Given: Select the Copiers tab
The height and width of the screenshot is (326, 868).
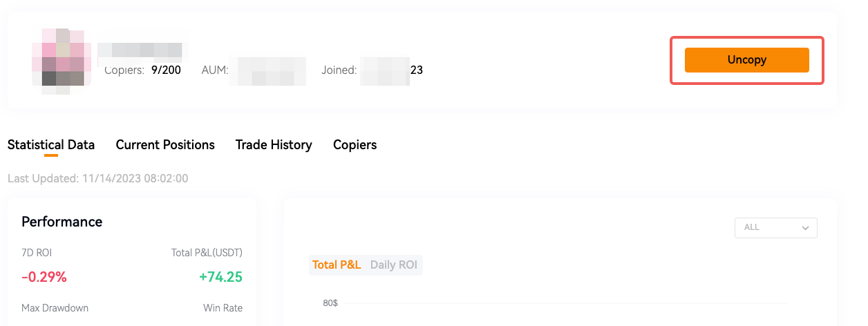Looking at the screenshot, I should point(355,145).
